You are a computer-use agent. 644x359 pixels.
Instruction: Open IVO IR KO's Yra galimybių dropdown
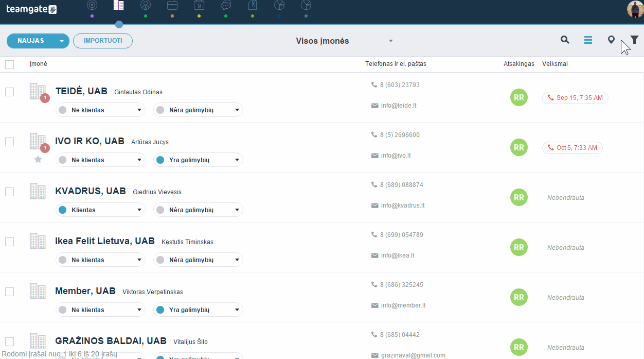tap(198, 160)
